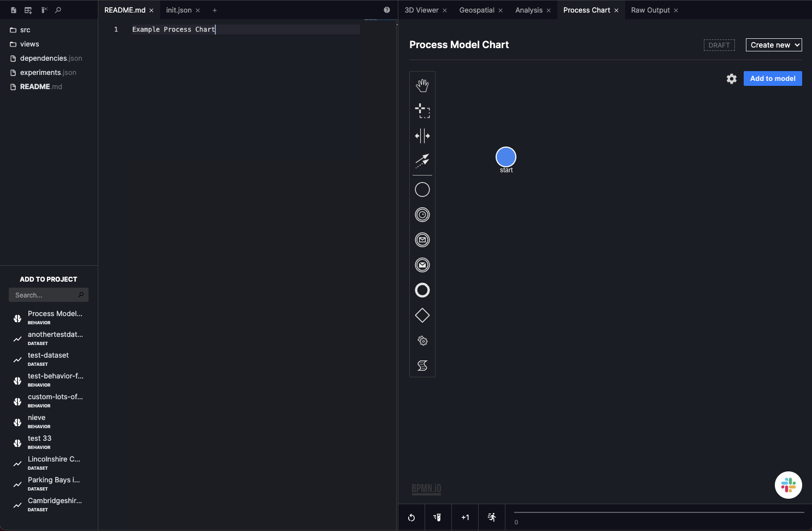
Task: Click the Add to model button
Action: click(772, 78)
